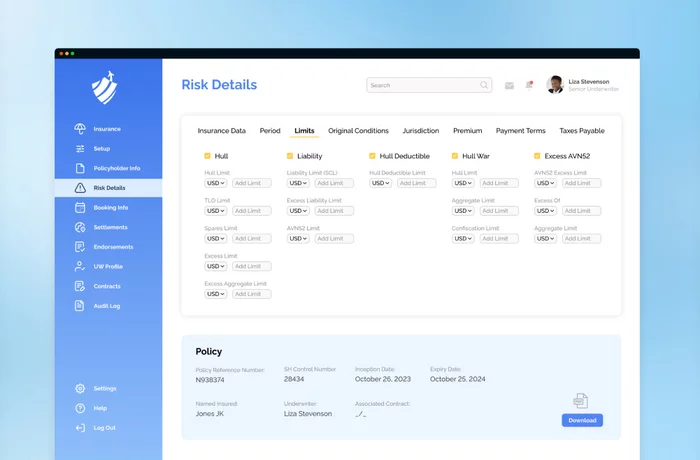Click the Search input field
The height and width of the screenshot is (460, 700).
[x=423, y=86]
